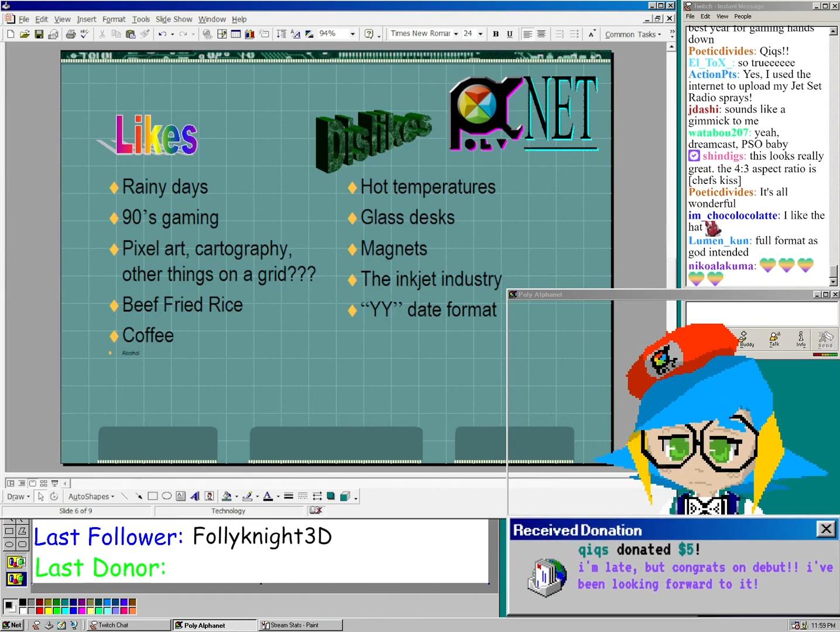840x632 pixels.
Task: Select the Rectangle tool in Drawing toolbar
Action: pos(153,496)
